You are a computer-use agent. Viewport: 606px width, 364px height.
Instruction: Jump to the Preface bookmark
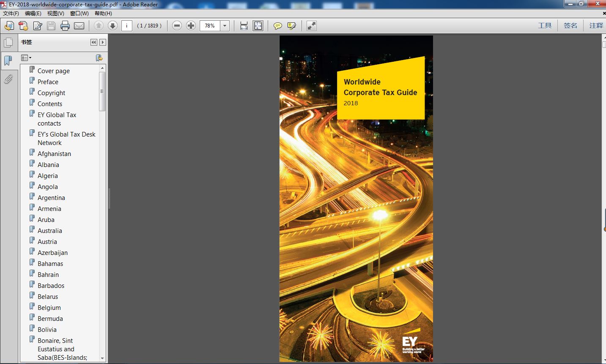click(48, 82)
